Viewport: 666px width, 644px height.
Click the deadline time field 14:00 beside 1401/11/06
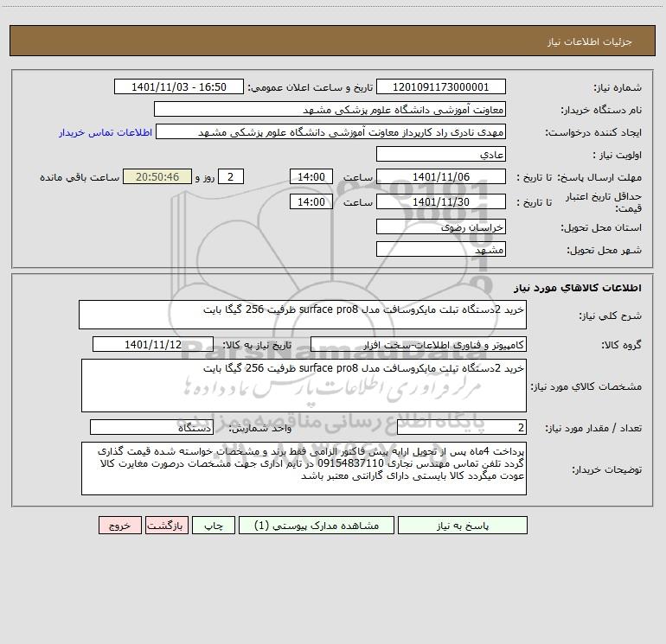click(x=311, y=176)
